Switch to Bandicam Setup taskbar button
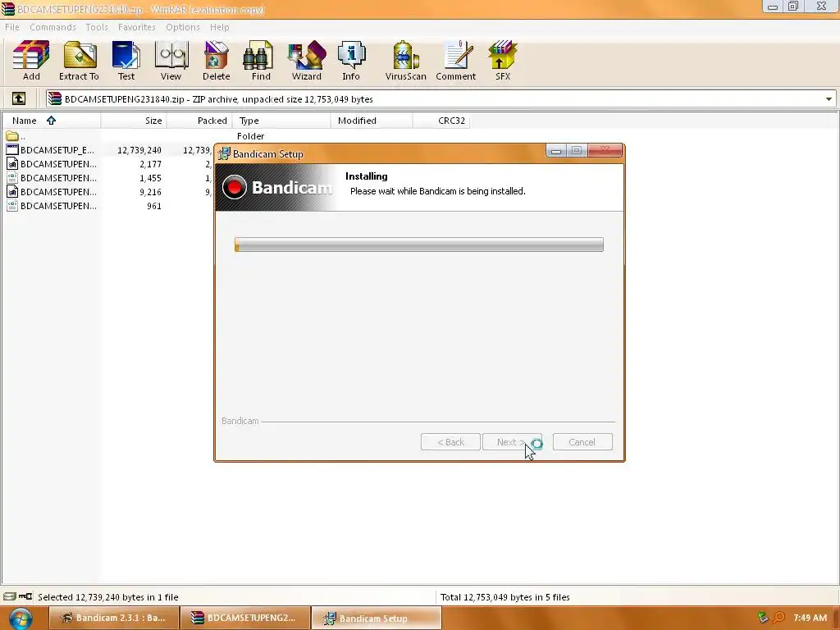Viewport: 840px width, 630px height. pos(377,618)
